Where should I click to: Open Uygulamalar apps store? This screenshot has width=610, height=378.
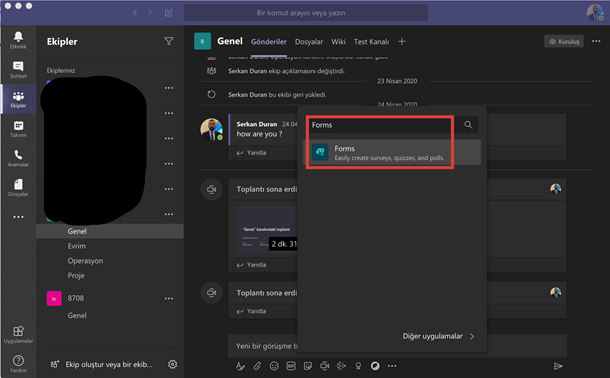tap(18, 335)
